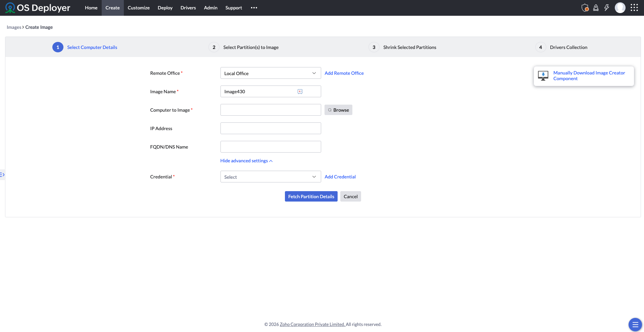644x332 pixels.
Task: Select step 1 Select Computer Details
Action: click(85, 47)
